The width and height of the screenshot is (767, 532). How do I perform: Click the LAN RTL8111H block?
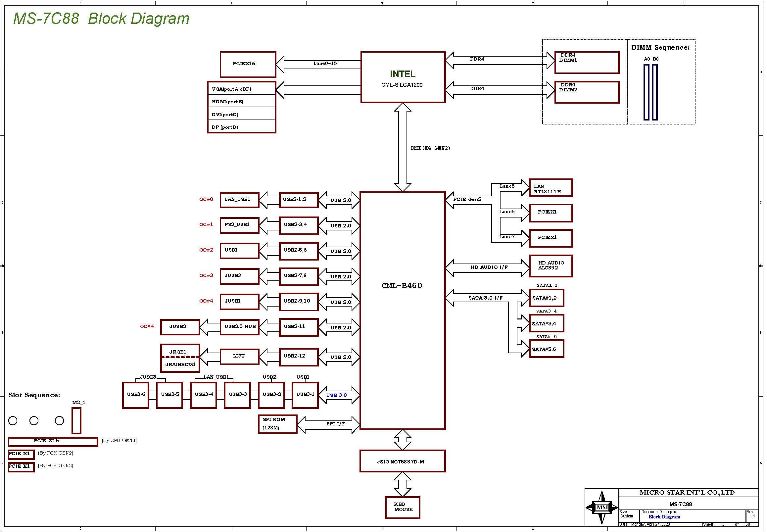(x=551, y=188)
